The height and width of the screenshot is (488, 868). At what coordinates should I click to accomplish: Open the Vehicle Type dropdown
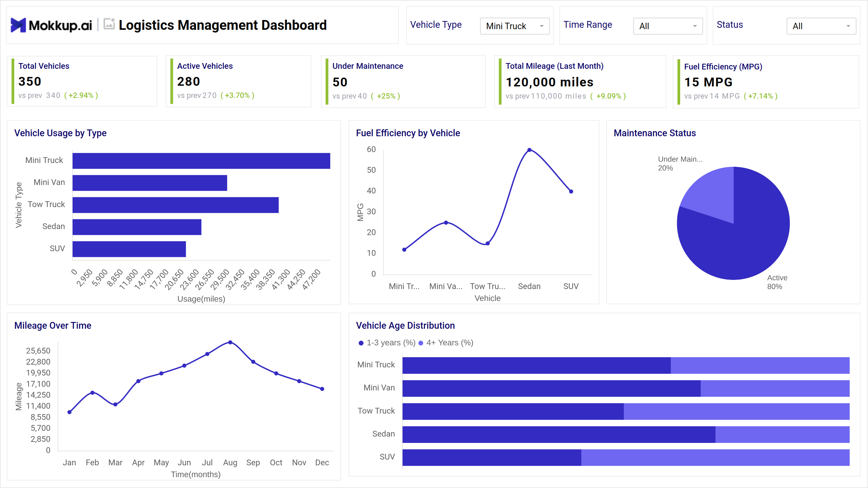click(x=515, y=26)
